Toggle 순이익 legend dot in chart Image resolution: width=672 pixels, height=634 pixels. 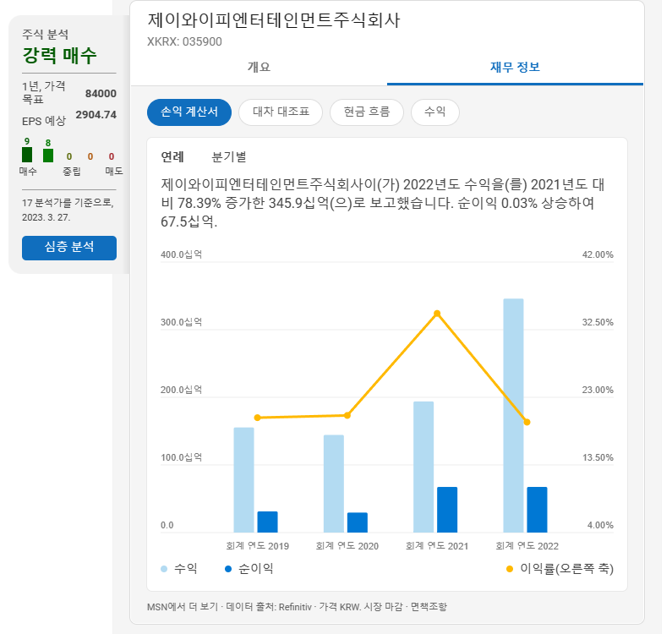(228, 569)
